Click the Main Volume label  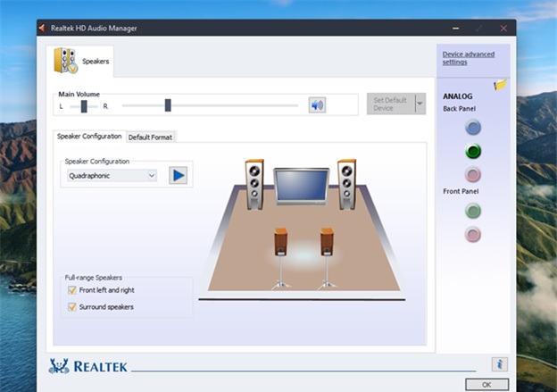click(x=79, y=94)
